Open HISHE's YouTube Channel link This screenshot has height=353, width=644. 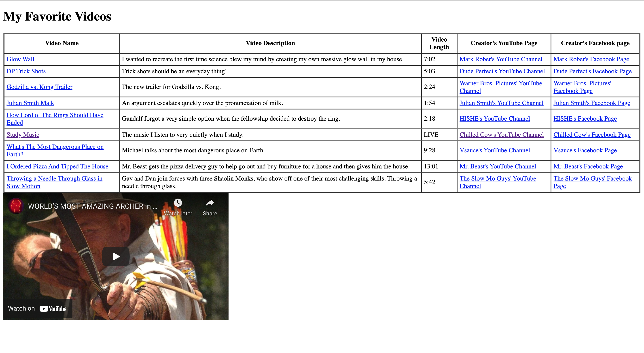click(494, 119)
